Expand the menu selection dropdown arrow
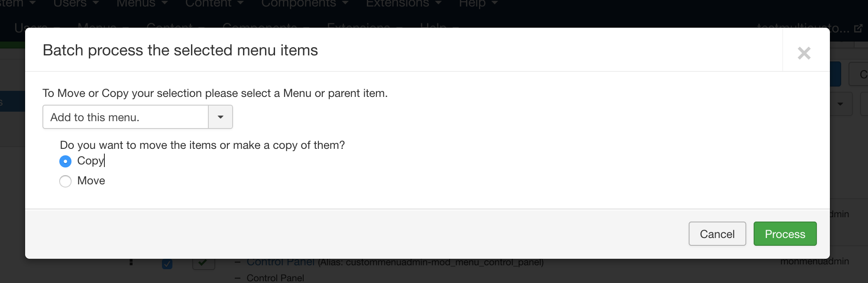 click(x=220, y=117)
